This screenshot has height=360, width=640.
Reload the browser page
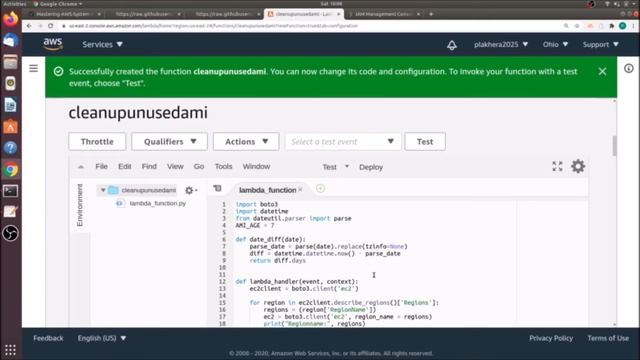click(x=50, y=26)
